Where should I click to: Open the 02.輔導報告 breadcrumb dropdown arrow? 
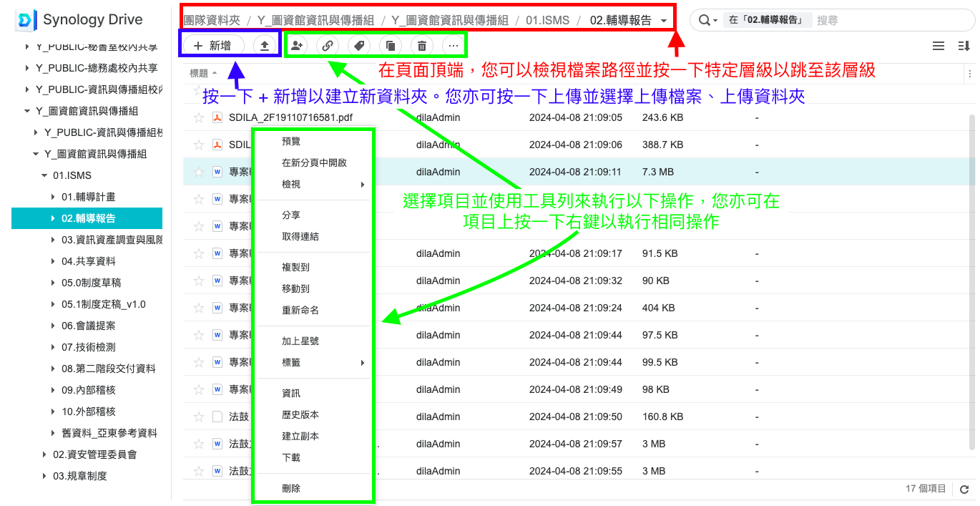tap(664, 21)
